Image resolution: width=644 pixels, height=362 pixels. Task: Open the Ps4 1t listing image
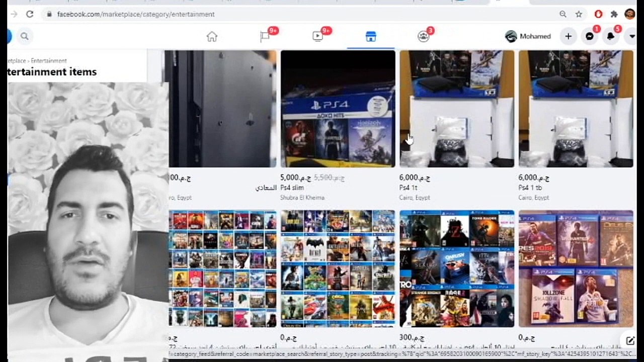tap(457, 109)
